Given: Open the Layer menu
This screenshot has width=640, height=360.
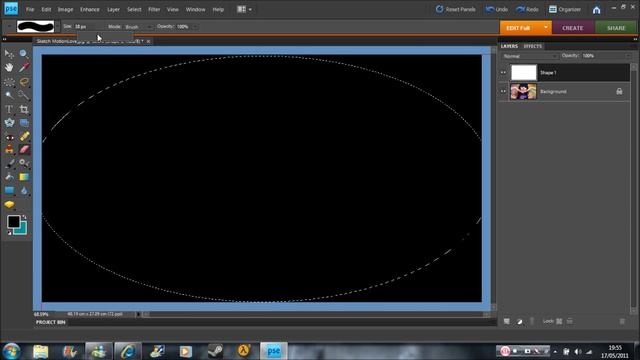Looking at the screenshot, I should click(113, 9).
